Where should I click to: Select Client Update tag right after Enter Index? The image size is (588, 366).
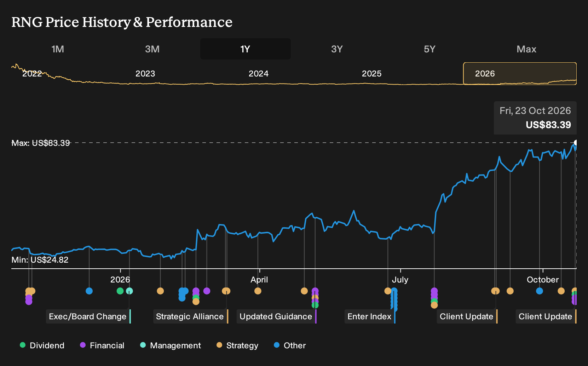(467, 316)
